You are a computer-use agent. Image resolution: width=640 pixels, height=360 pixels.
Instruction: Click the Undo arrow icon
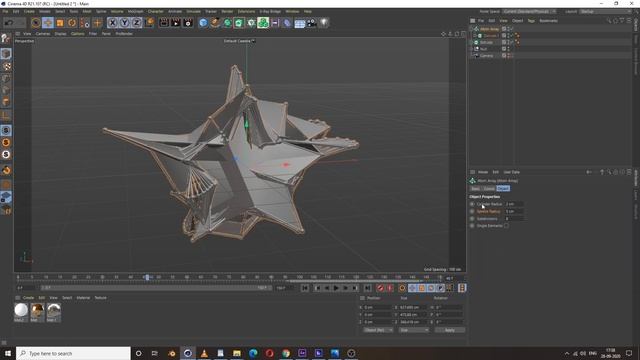(x=9, y=23)
